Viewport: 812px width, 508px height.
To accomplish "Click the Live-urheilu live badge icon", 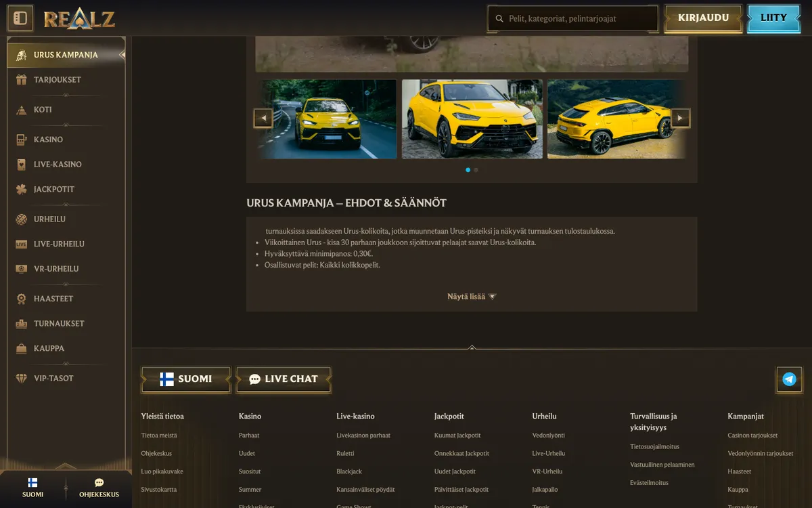I will click(x=21, y=244).
